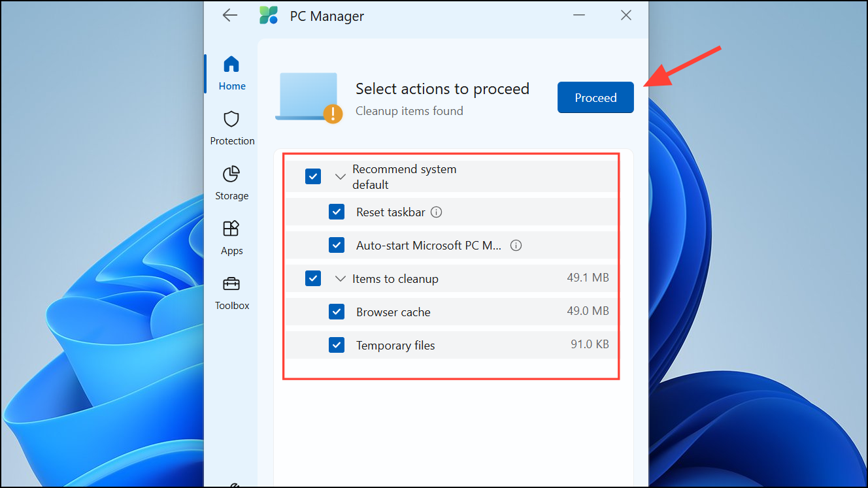Uncheck the Temporary files checkbox

pos(337,345)
